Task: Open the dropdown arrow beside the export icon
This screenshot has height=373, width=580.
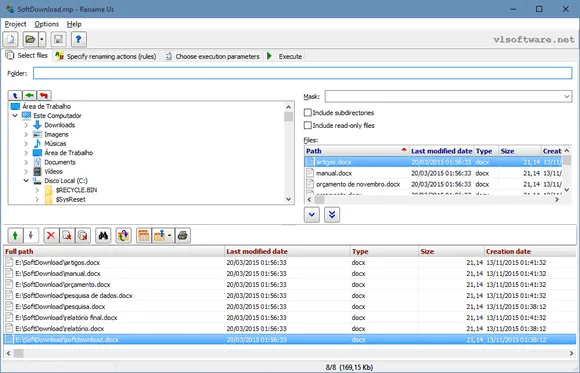Action: click(169, 235)
